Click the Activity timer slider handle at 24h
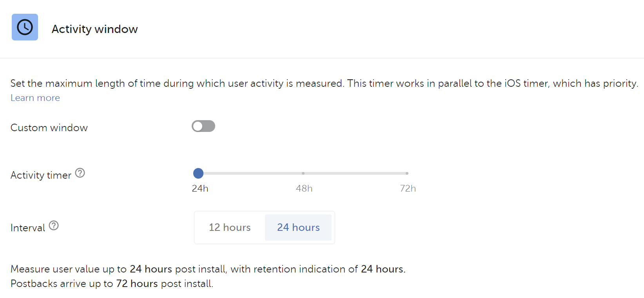 tap(198, 173)
